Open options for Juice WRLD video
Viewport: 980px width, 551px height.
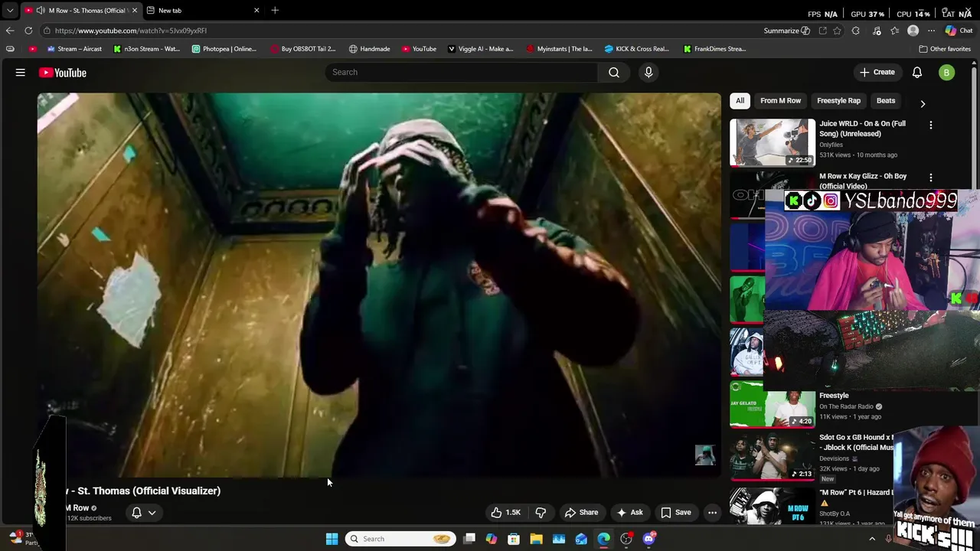click(931, 125)
